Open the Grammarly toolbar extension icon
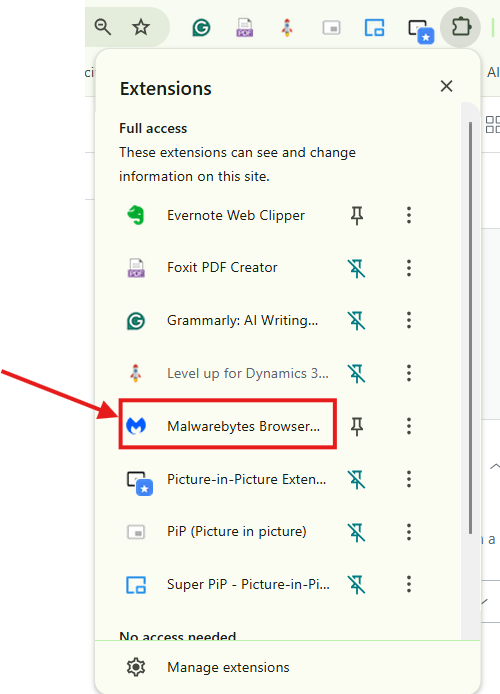 (201, 28)
